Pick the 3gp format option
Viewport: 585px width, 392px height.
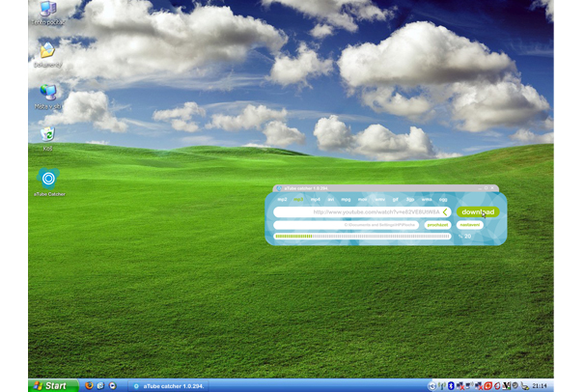tap(410, 200)
